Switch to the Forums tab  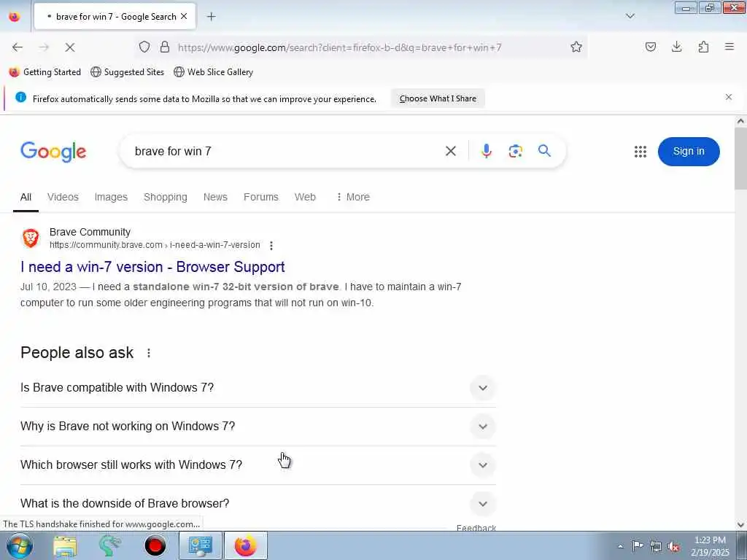click(x=260, y=197)
